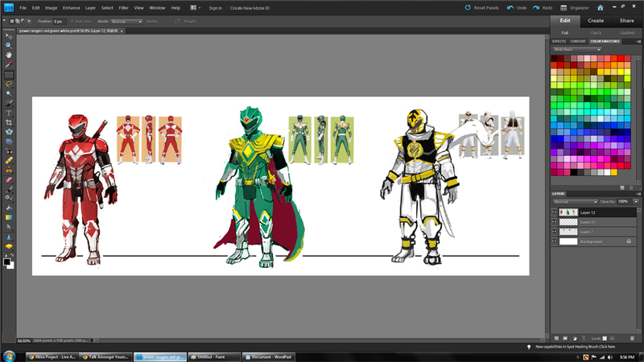
Task: Hide Layer 11 with its eye icon
Action: (554, 222)
